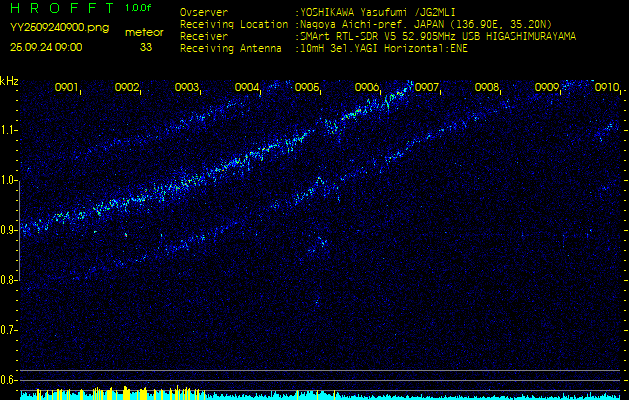Viewport: 629px width, 400px height.
Task: Click the kHz axis unit label
Action: (9, 81)
